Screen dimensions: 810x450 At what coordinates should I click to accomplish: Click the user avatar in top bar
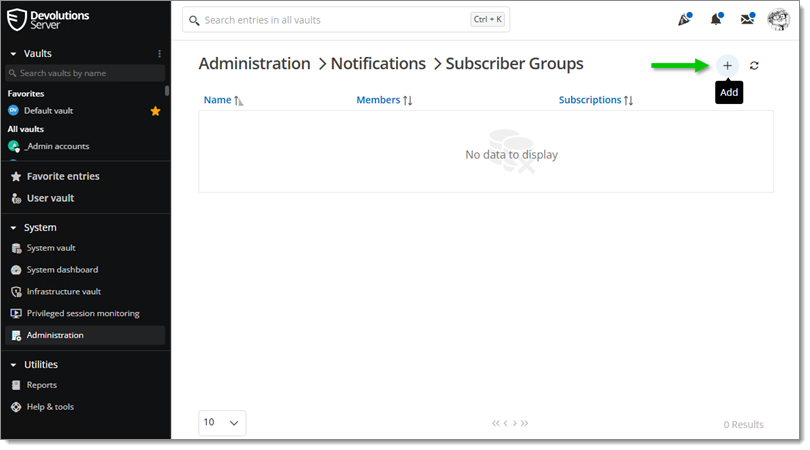coord(778,19)
